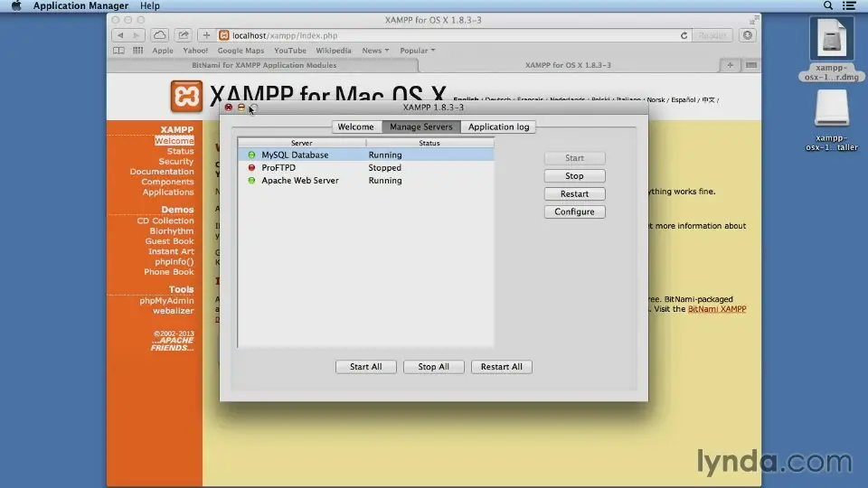Expand the News bookmarks dropdown
Screen dimensions: 868x488
375,51
